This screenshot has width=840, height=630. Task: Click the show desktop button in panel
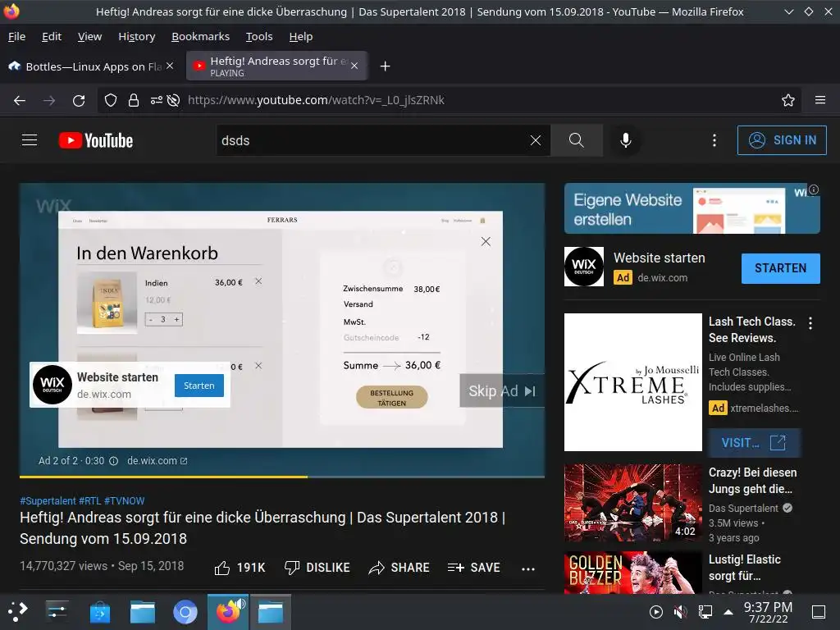[x=819, y=612]
